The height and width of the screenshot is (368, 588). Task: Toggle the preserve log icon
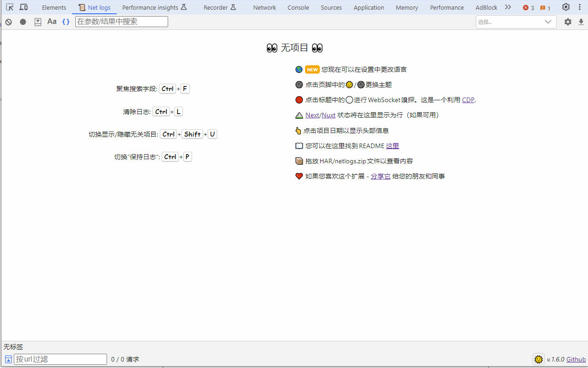point(38,22)
